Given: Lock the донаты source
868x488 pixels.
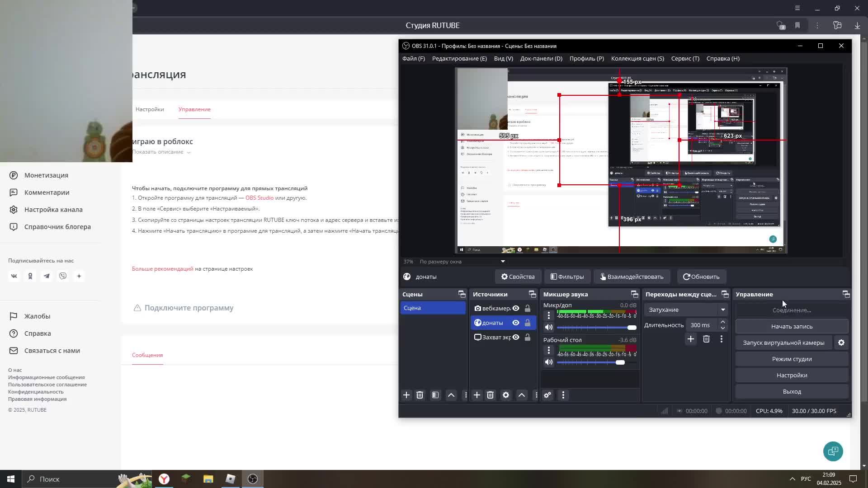Looking at the screenshot, I should [x=528, y=323].
